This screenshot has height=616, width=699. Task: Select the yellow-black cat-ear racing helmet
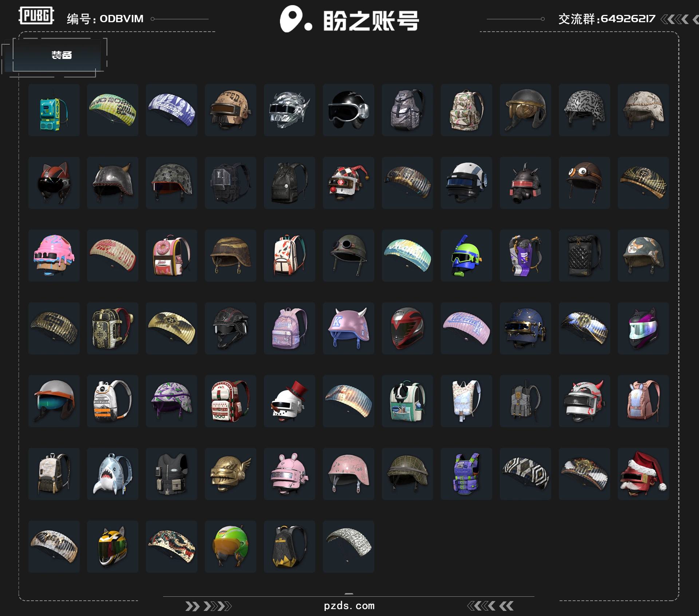point(113,547)
